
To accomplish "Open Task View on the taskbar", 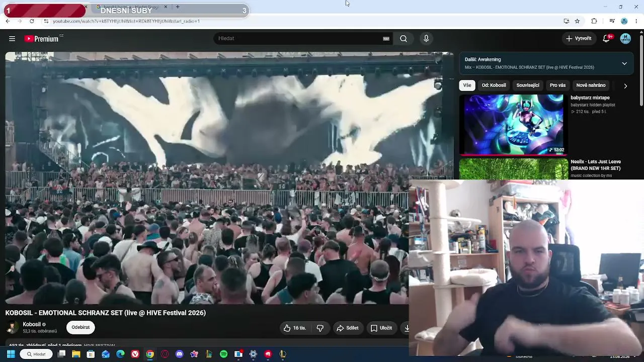I will 61,354.
